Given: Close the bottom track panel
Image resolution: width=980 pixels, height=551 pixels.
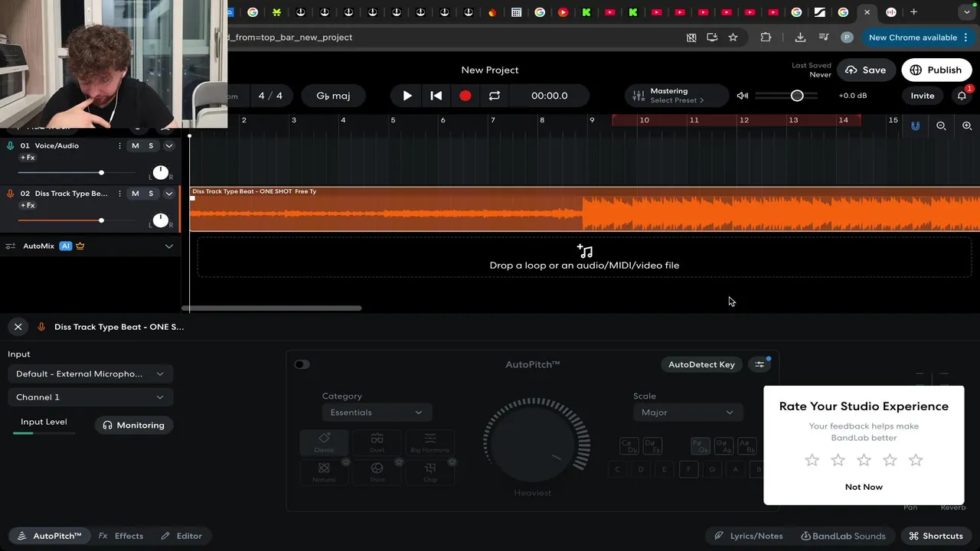Looking at the screenshot, I should tap(18, 327).
